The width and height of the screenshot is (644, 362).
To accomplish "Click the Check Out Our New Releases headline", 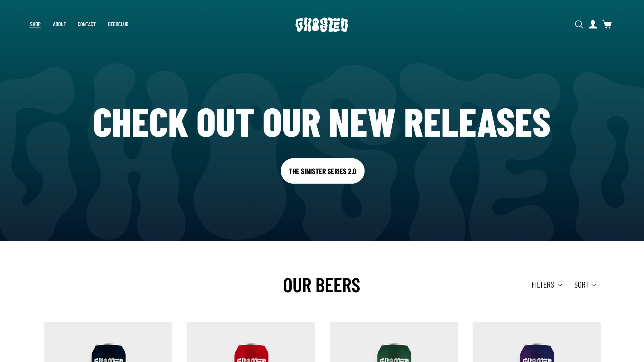I will click(x=322, y=123).
